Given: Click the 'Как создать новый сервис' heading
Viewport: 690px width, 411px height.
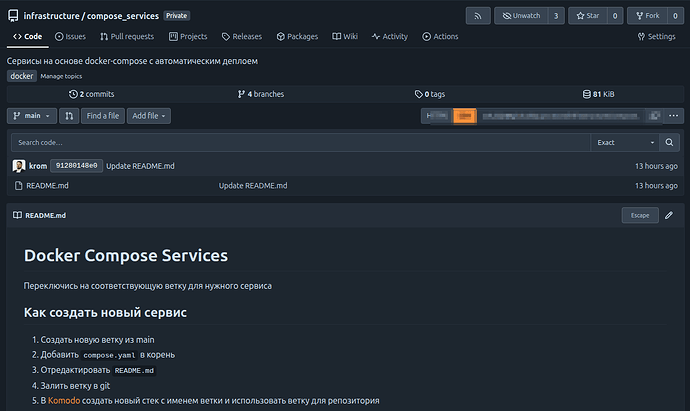Looking at the screenshot, I should pyautogui.click(x=105, y=312).
